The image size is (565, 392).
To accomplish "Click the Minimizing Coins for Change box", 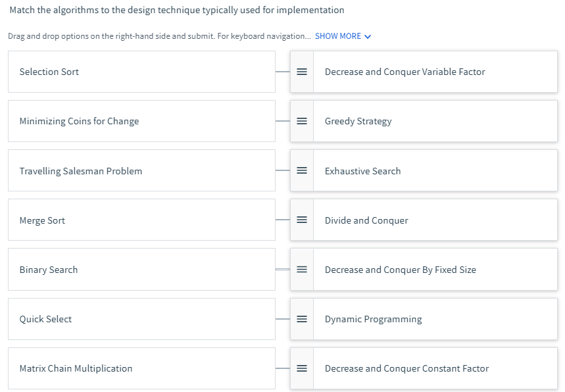I will point(141,121).
